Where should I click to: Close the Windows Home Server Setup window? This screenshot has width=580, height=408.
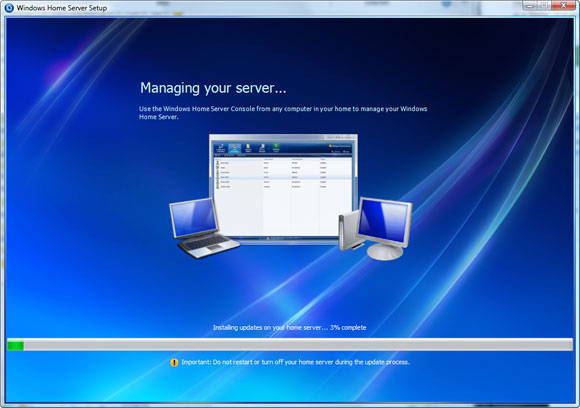(x=563, y=6)
